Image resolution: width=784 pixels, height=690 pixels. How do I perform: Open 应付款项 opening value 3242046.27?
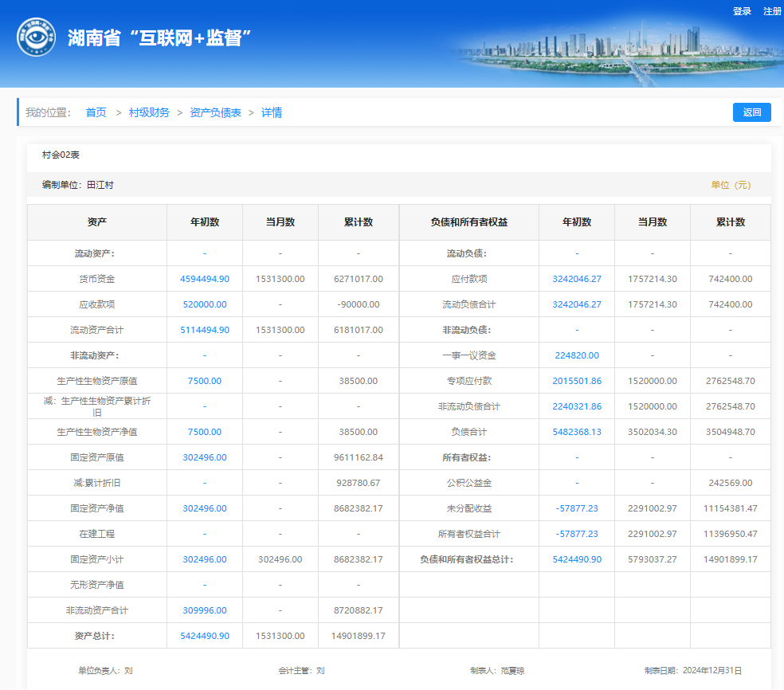pyautogui.click(x=577, y=279)
